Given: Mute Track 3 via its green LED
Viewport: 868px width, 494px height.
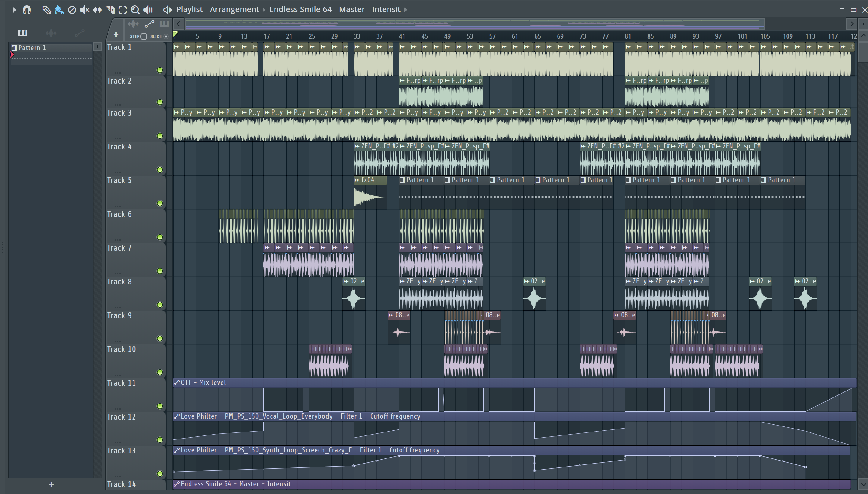Looking at the screenshot, I should click(160, 136).
